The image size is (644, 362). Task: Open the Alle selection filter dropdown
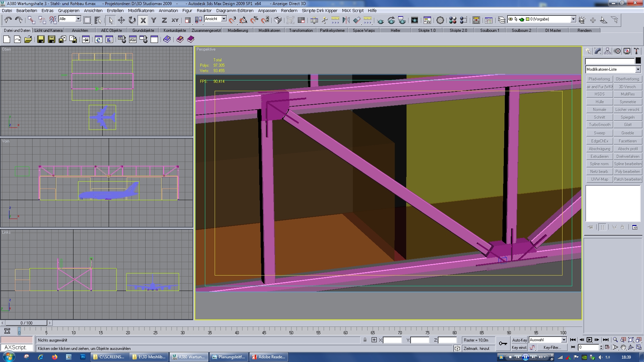coord(78,19)
